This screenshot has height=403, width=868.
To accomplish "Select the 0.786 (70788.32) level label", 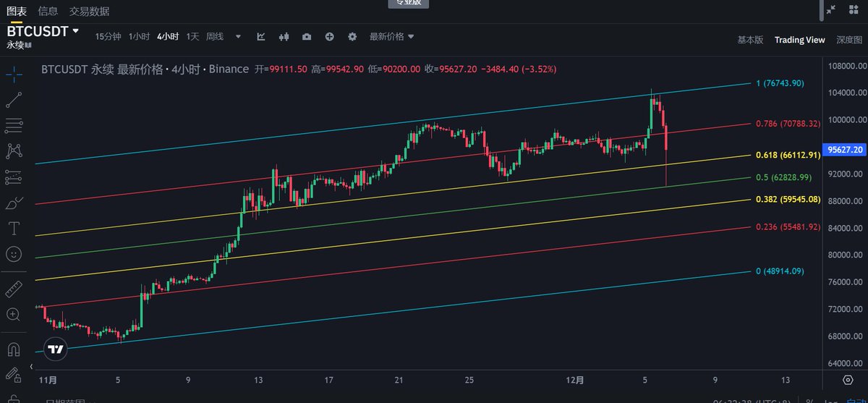I will pyautogui.click(x=788, y=124).
